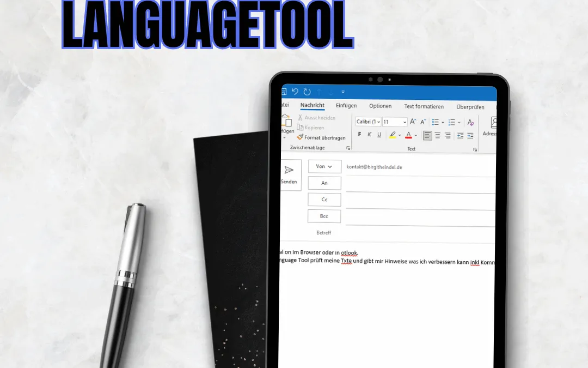Click the An recipients button
588x368 pixels.
point(324,183)
